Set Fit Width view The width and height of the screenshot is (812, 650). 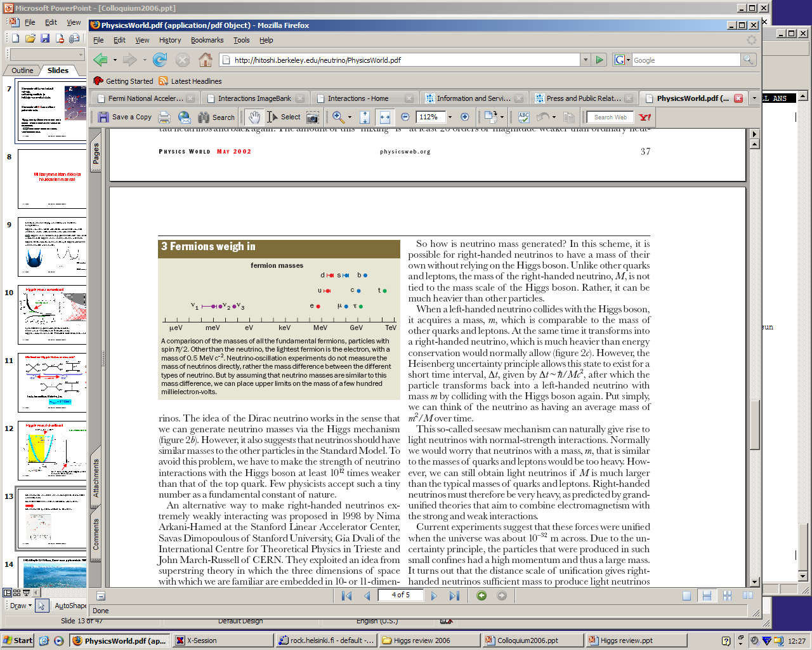click(384, 117)
